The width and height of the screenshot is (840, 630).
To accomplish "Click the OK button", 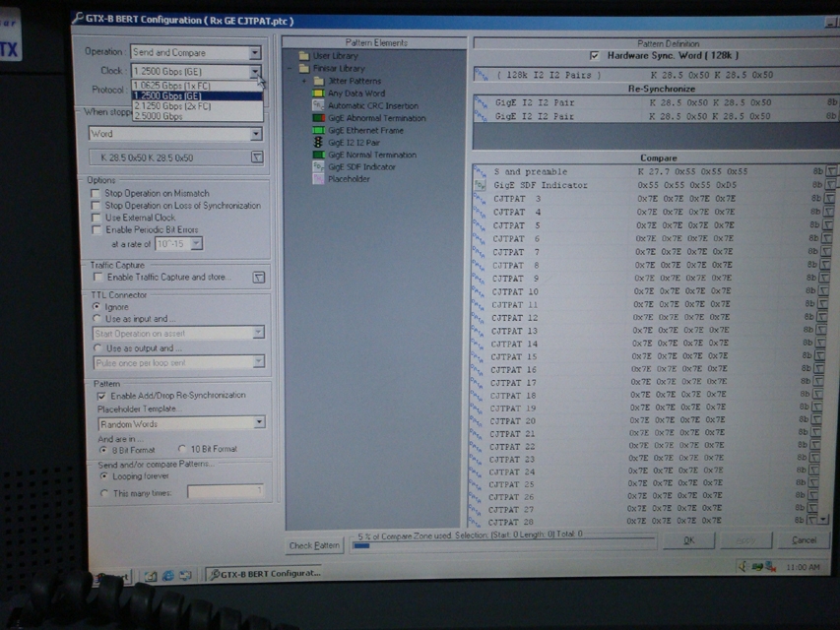I will click(x=689, y=540).
